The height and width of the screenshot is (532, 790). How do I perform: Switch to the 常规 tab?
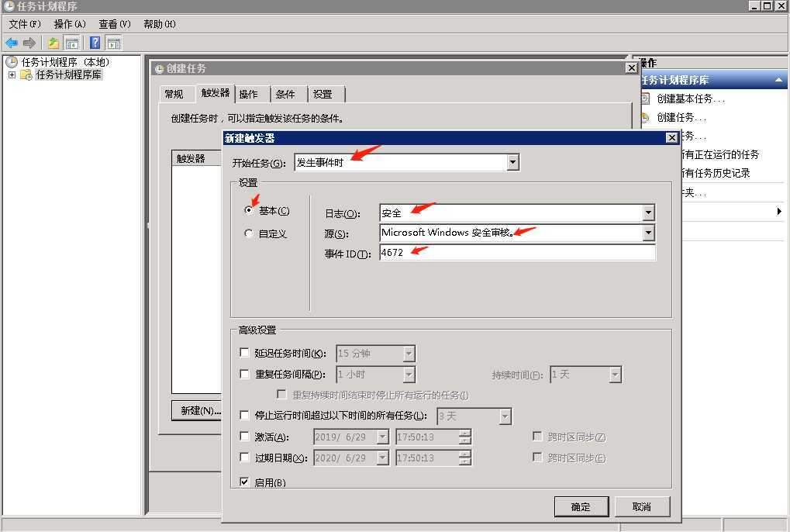pos(174,94)
